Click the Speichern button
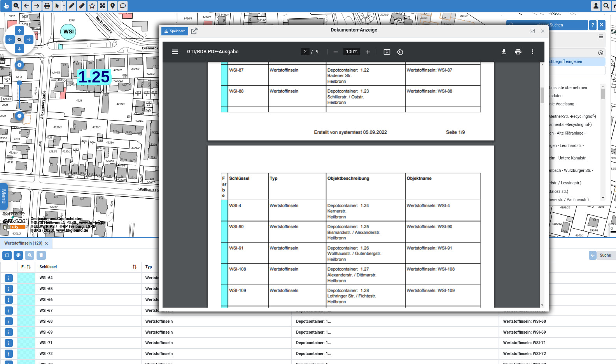616x364 pixels. (175, 31)
